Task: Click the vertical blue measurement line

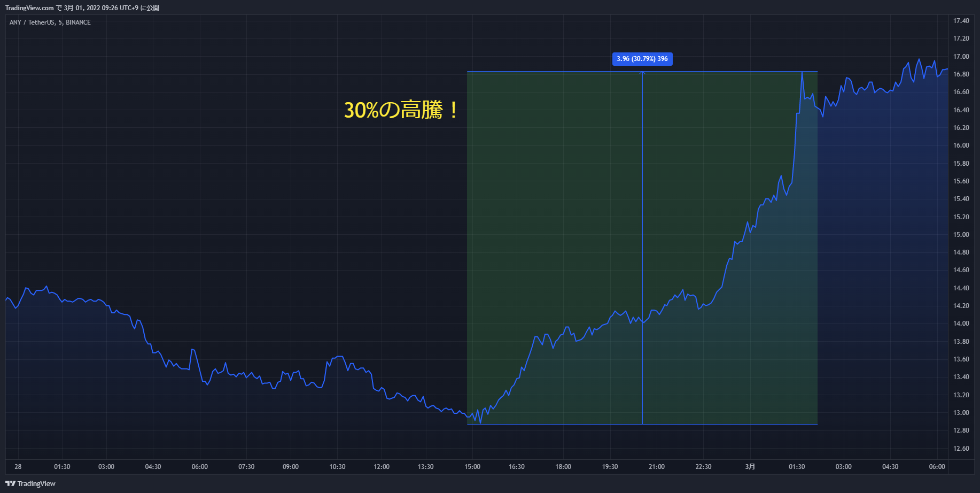Action: pyautogui.click(x=642, y=248)
